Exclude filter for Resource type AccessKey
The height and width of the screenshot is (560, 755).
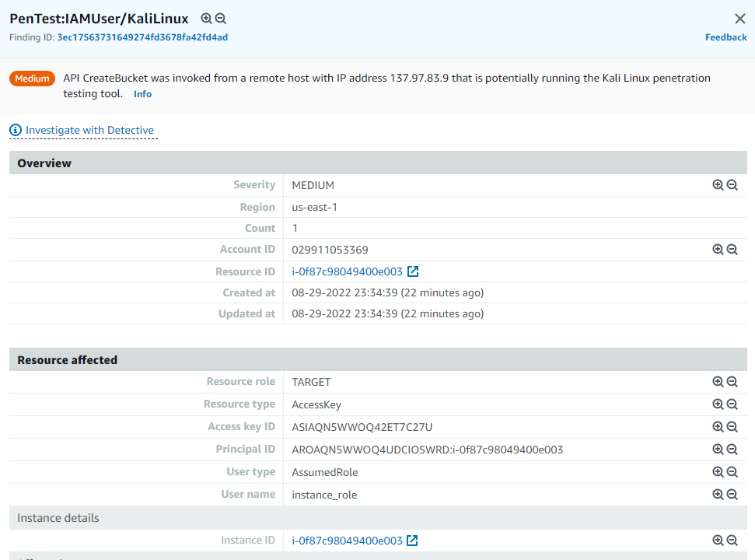click(732, 404)
